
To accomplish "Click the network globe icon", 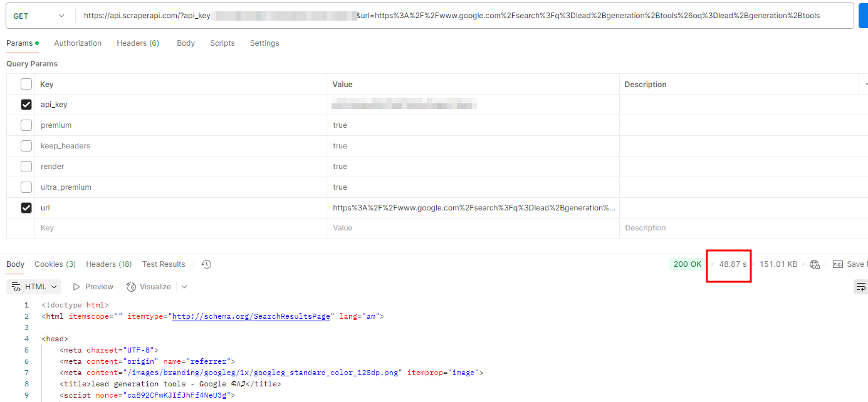I will pos(815,264).
